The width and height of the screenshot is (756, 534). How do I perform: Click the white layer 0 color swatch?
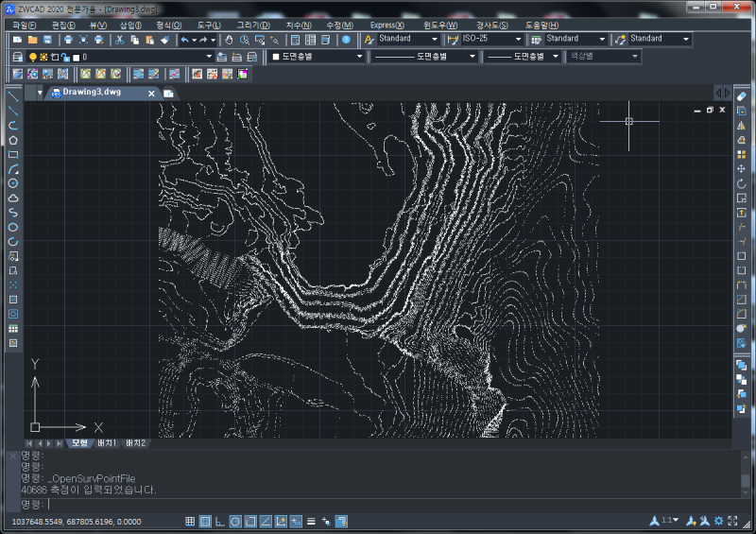(75, 57)
